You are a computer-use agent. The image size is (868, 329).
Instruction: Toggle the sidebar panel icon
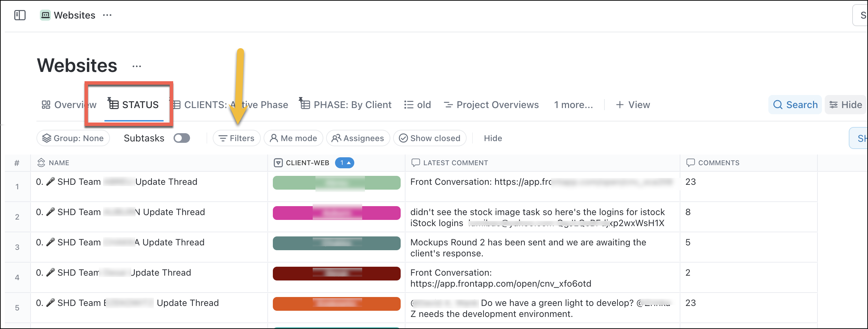click(20, 15)
